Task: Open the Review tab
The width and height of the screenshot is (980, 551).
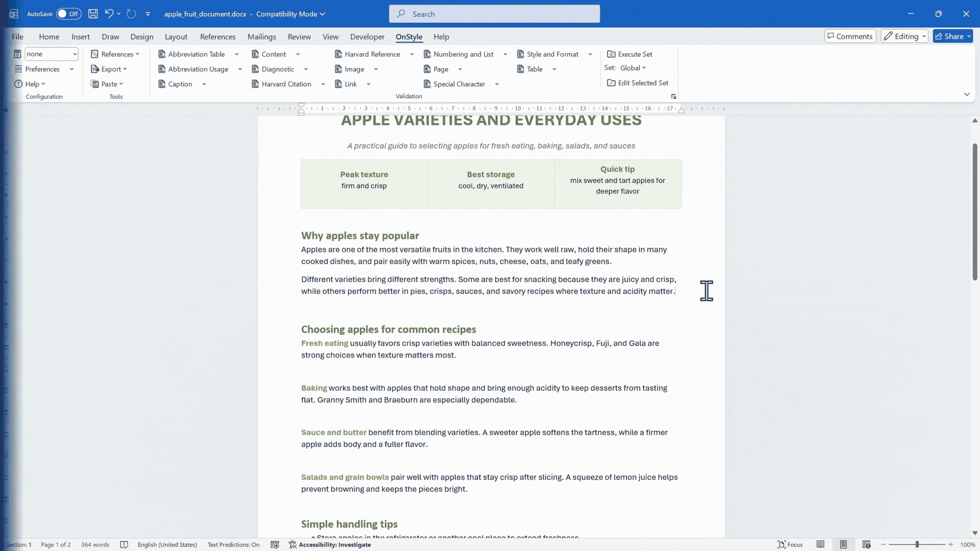Action: tap(299, 37)
